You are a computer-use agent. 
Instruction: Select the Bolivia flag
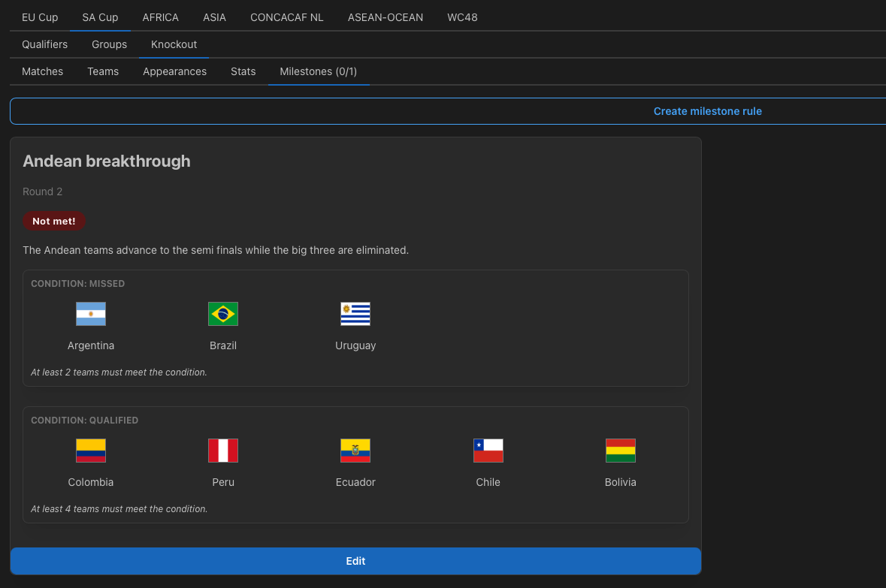tap(621, 451)
